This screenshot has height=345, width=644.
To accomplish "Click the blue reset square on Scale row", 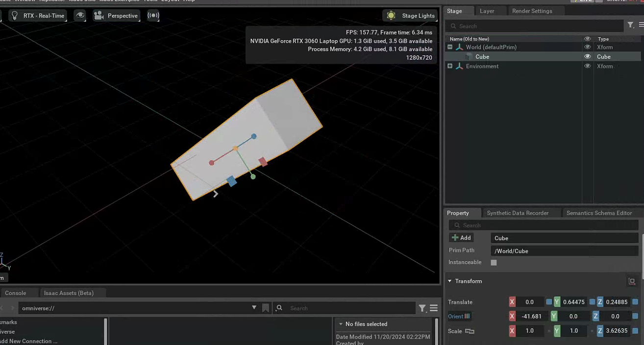I will [635, 331].
